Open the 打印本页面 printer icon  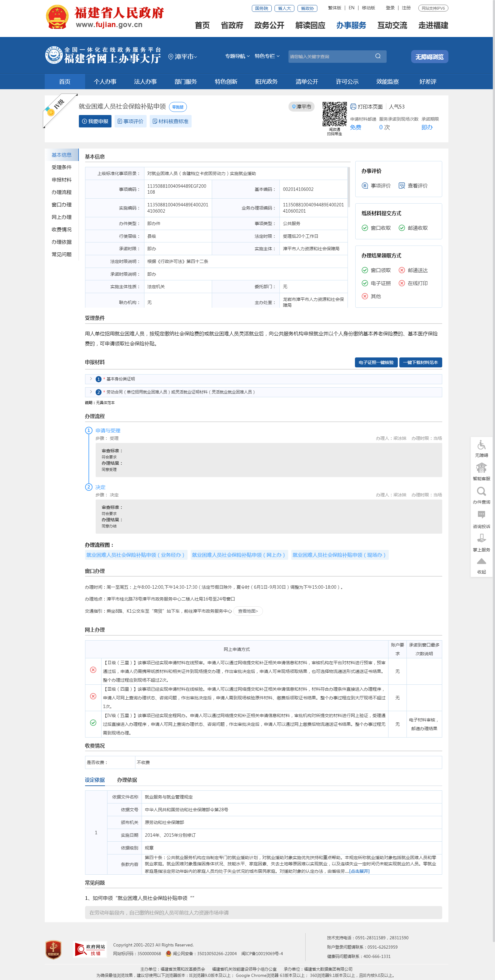tap(353, 107)
